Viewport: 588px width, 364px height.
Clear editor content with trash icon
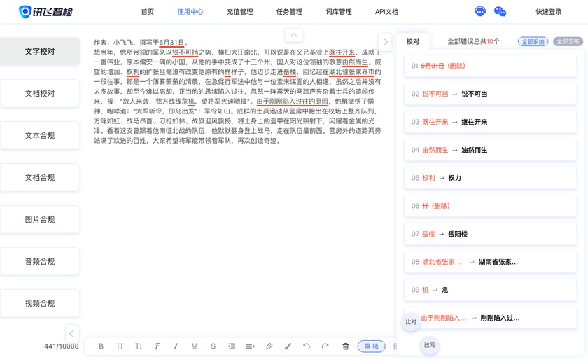[346, 346]
